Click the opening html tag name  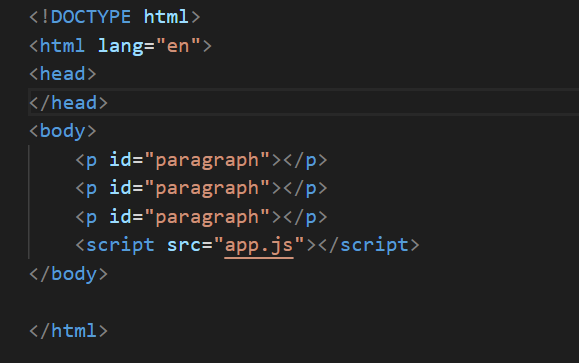coord(62,47)
